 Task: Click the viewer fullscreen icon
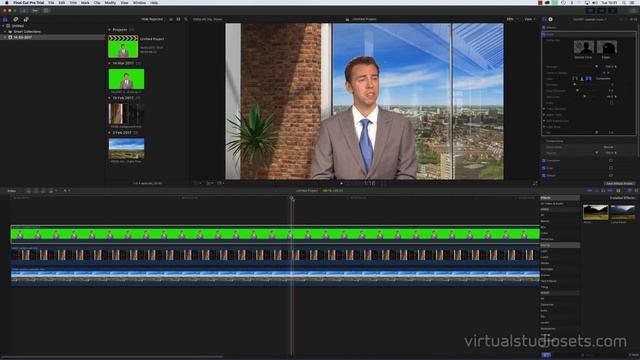tap(535, 184)
